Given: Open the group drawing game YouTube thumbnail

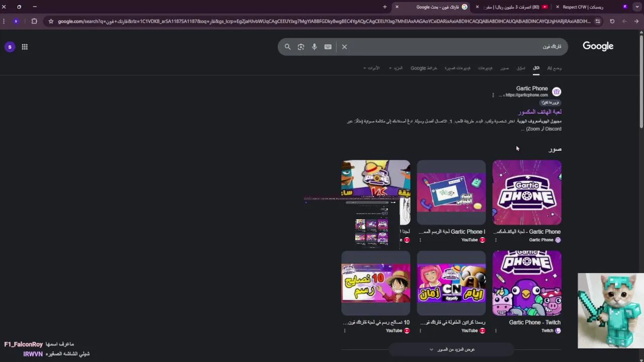Looking at the screenshot, I should tap(451, 192).
